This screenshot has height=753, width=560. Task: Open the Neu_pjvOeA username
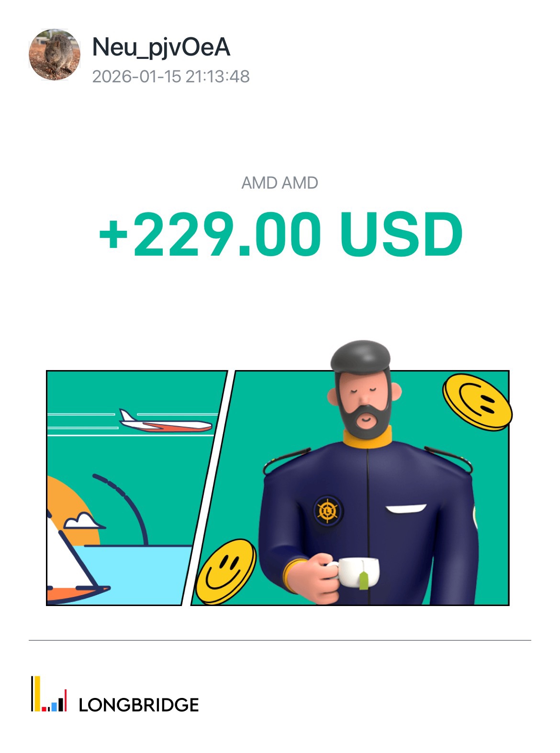coord(161,47)
